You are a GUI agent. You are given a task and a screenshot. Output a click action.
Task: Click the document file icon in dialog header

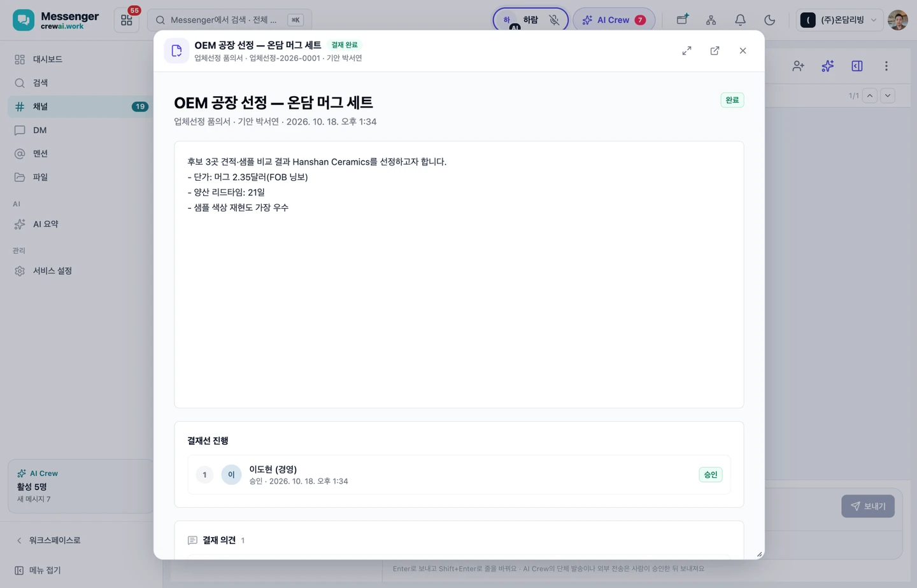pyautogui.click(x=176, y=51)
